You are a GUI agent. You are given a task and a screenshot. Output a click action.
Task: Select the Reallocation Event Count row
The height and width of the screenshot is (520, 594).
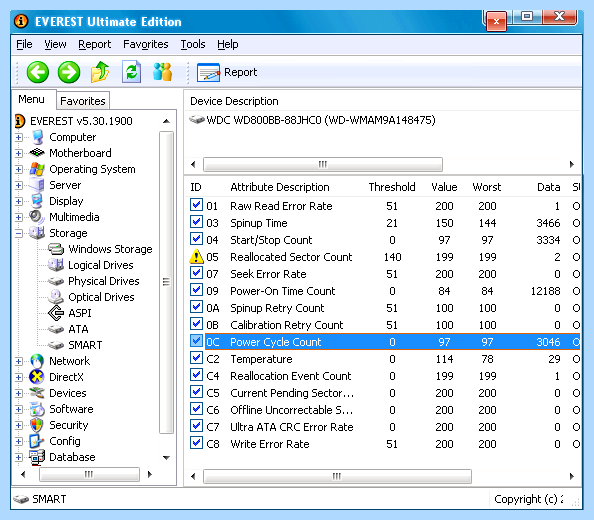point(385,376)
